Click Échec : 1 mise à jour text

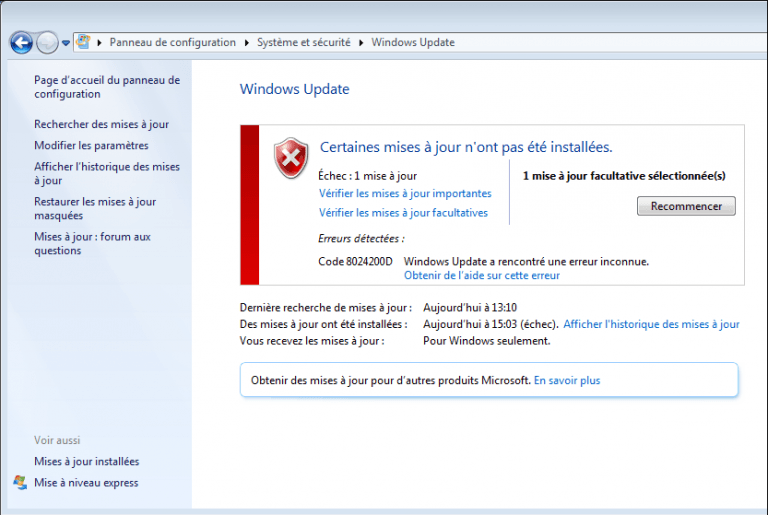pos(367,175)
